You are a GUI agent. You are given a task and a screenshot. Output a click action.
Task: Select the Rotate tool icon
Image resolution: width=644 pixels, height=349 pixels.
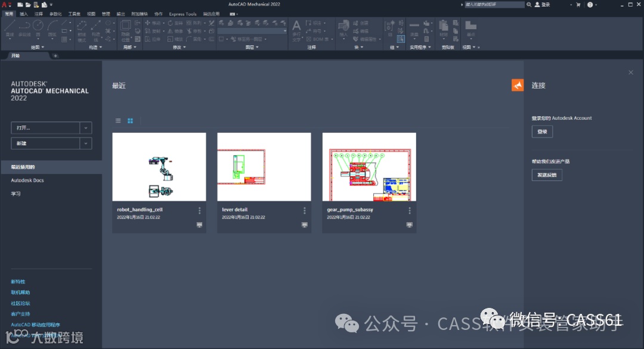(171, 23)
